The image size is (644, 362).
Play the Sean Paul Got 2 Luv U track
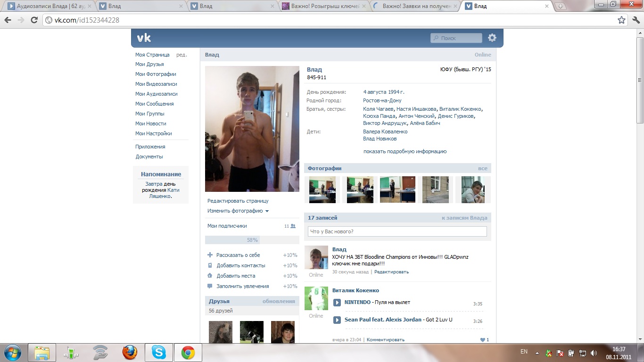[x=337, y=320]
